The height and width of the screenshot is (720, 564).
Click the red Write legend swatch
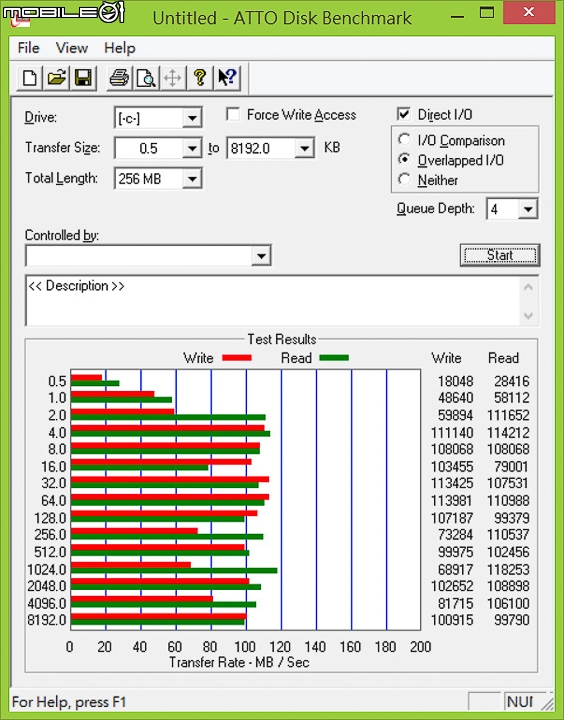click(237, 358)
